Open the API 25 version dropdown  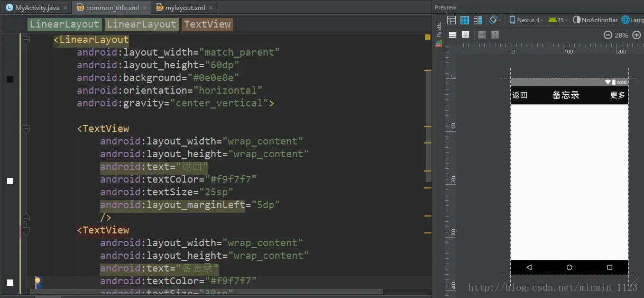558,20
